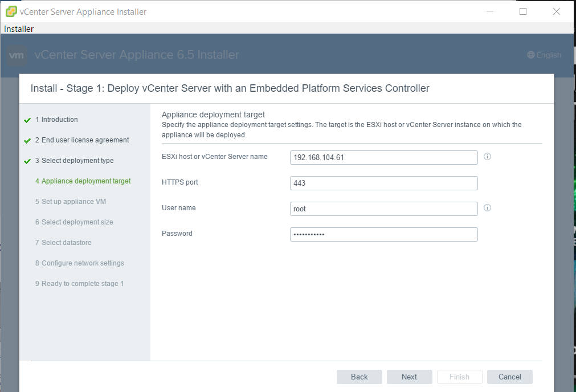Open the English language selector
This screenshot has height=392, width=576.
[x=544, y=55]
